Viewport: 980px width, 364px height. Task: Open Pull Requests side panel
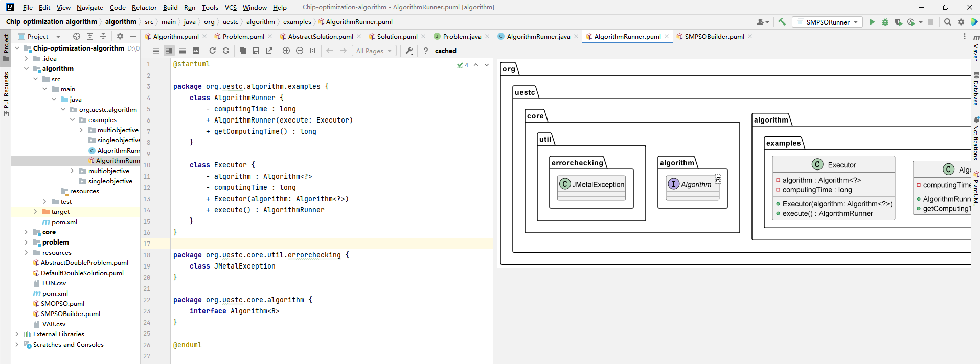pyautogui.click(x=6, y=94)
